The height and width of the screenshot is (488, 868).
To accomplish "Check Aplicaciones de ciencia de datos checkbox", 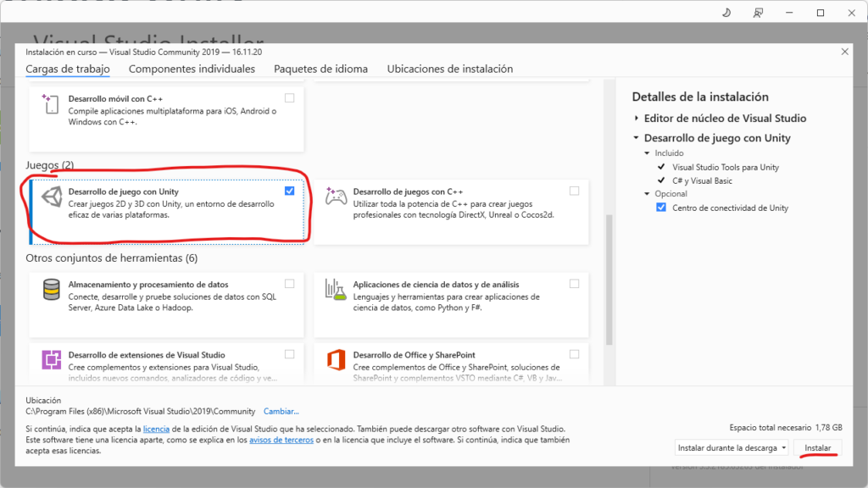I will click(574, 284).
